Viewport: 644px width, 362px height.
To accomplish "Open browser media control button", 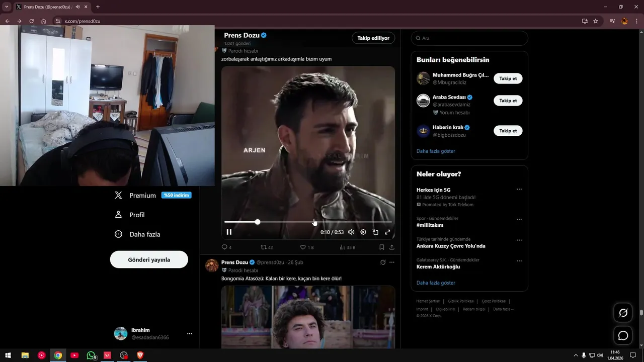I will pos(612,21).
